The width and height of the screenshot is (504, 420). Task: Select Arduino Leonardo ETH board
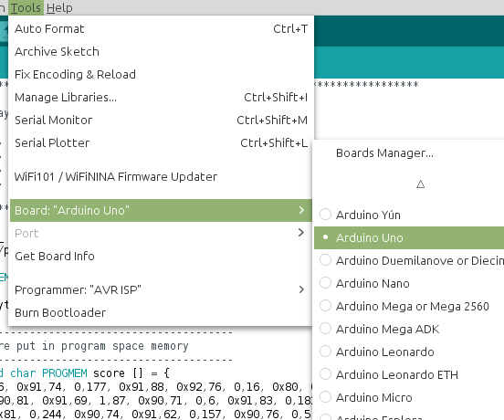pyautogui.click(x=409, y=374)
